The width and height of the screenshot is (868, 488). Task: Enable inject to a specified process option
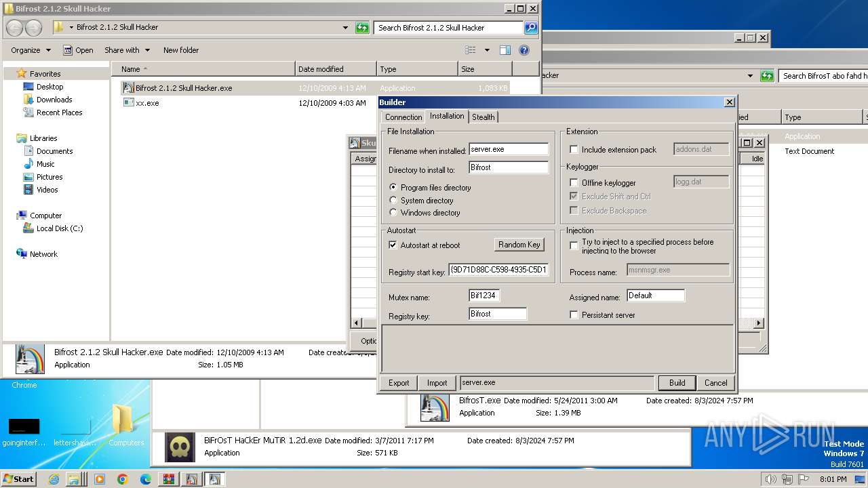(574, 246)
